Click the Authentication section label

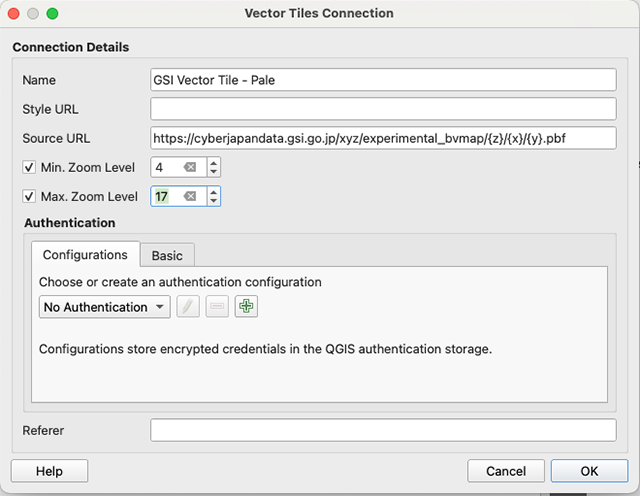70,222
